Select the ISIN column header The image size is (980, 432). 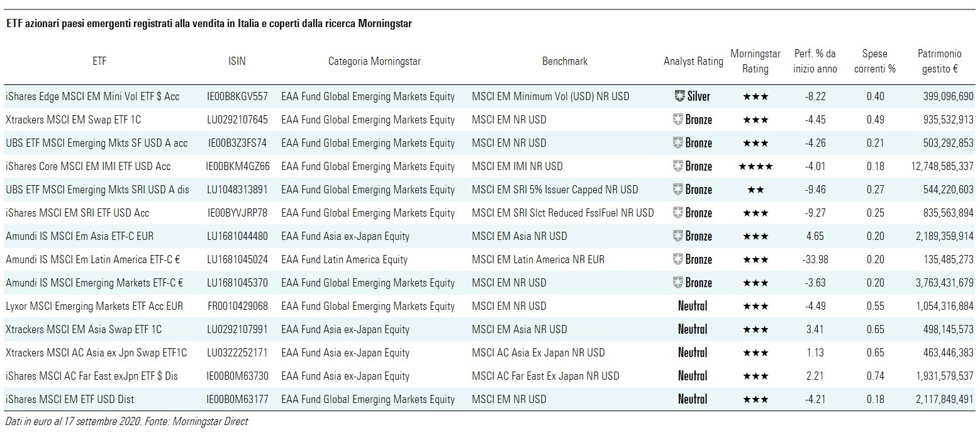click(237, 61)
